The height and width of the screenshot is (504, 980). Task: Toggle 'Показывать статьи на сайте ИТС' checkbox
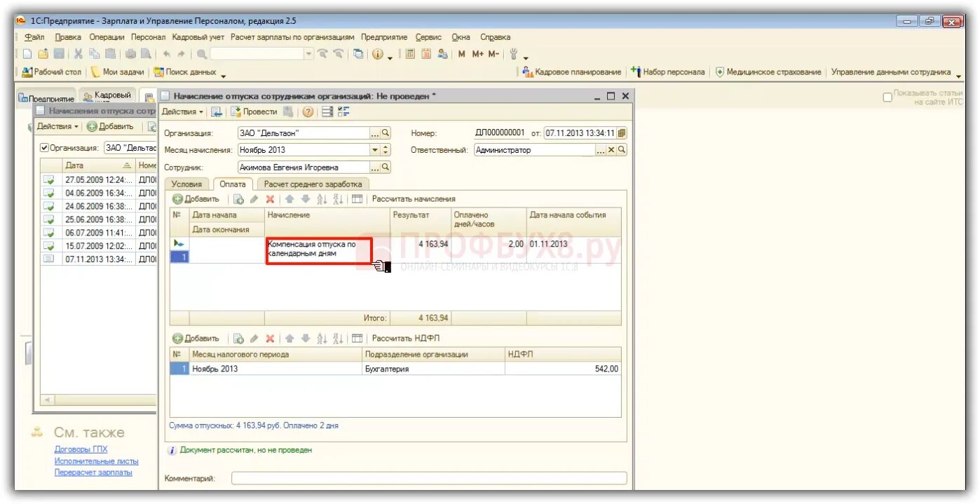(887, 97)
